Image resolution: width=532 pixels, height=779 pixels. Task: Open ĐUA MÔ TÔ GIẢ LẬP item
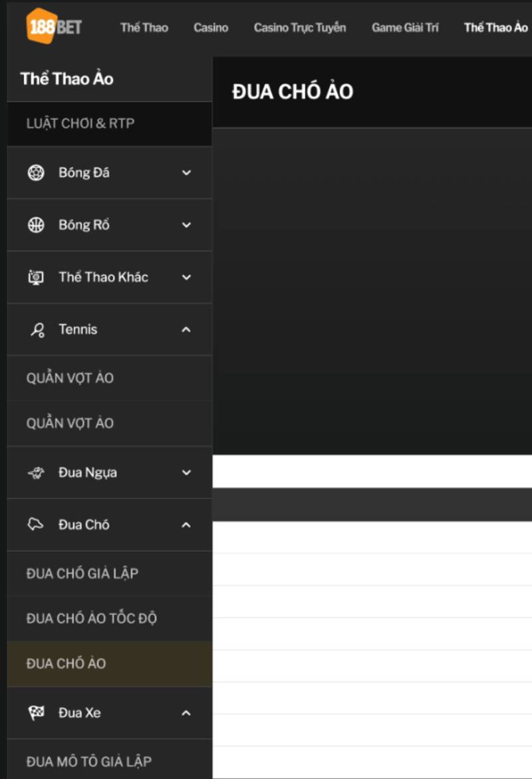(89, 761)
